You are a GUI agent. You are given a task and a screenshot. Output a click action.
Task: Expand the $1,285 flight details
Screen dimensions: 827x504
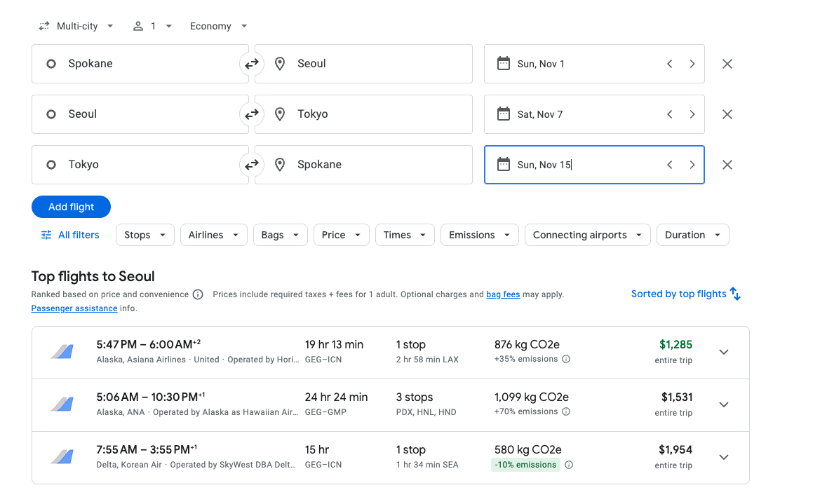click(x=724, y=352)
